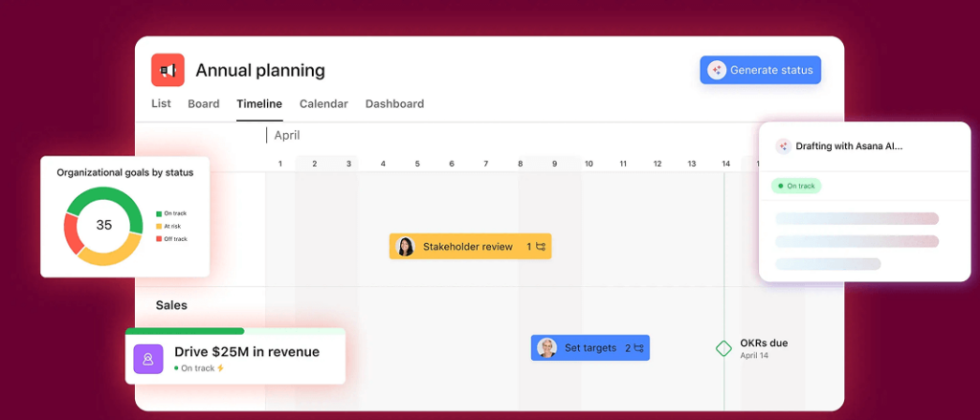Screen dimensions: 980x420
Task: Open the Stakeholder review task bar
Action: pyautogui.click(x=468, y=247)
